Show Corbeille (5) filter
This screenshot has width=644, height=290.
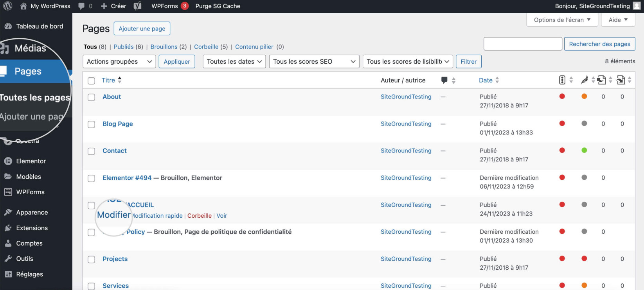(211, 47)
